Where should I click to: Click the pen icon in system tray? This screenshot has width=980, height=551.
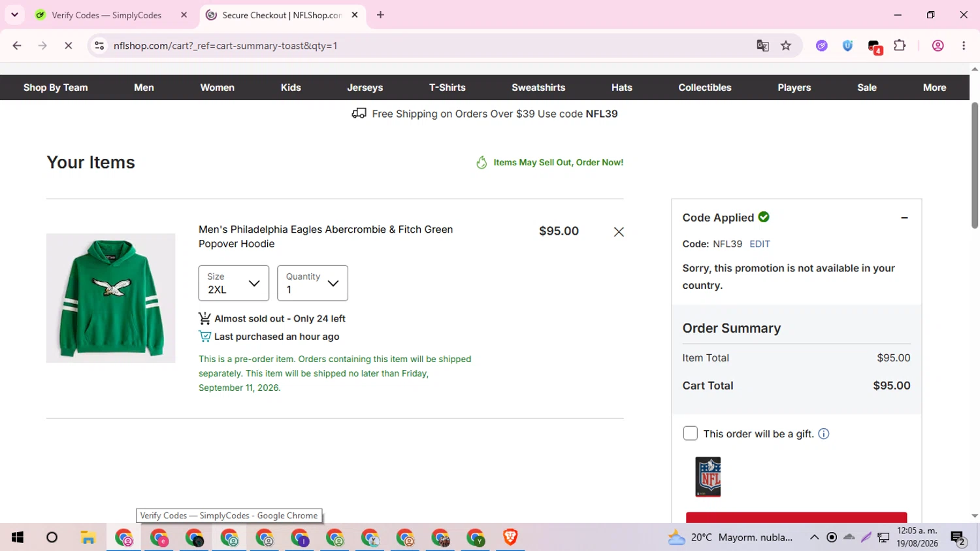pyautogui.click(x=866, y=537)
